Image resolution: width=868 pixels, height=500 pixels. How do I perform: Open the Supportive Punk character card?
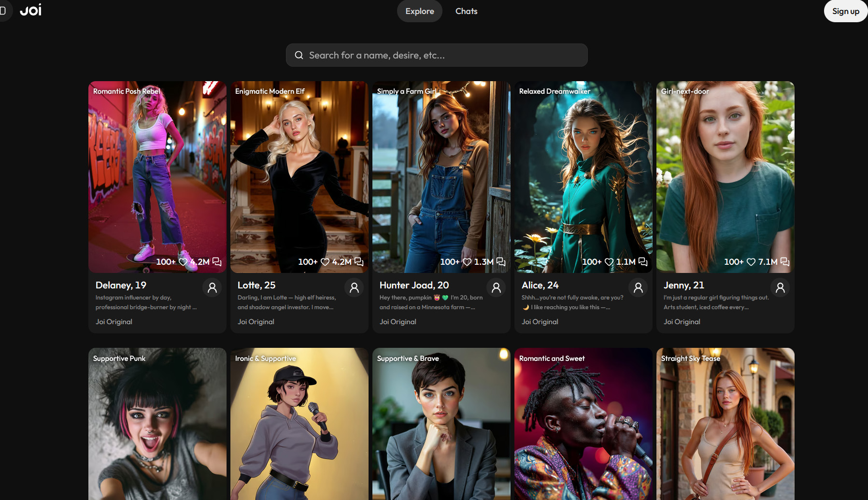pos(157,424)
